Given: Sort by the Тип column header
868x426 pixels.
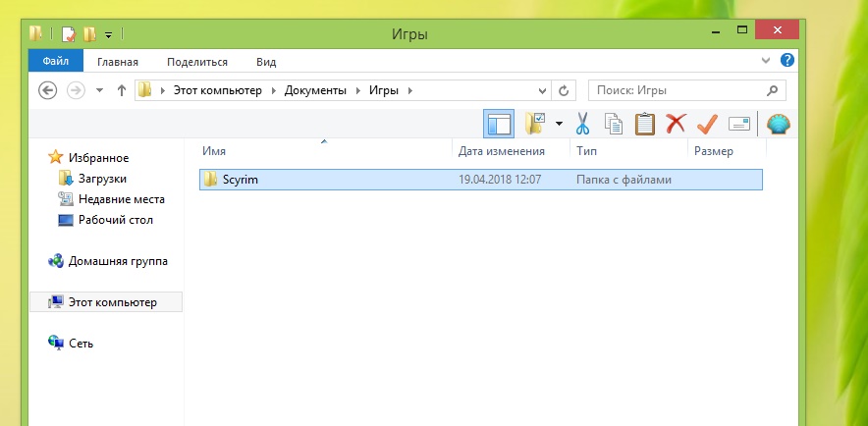Looking at the screenshot, I should 628,151.
